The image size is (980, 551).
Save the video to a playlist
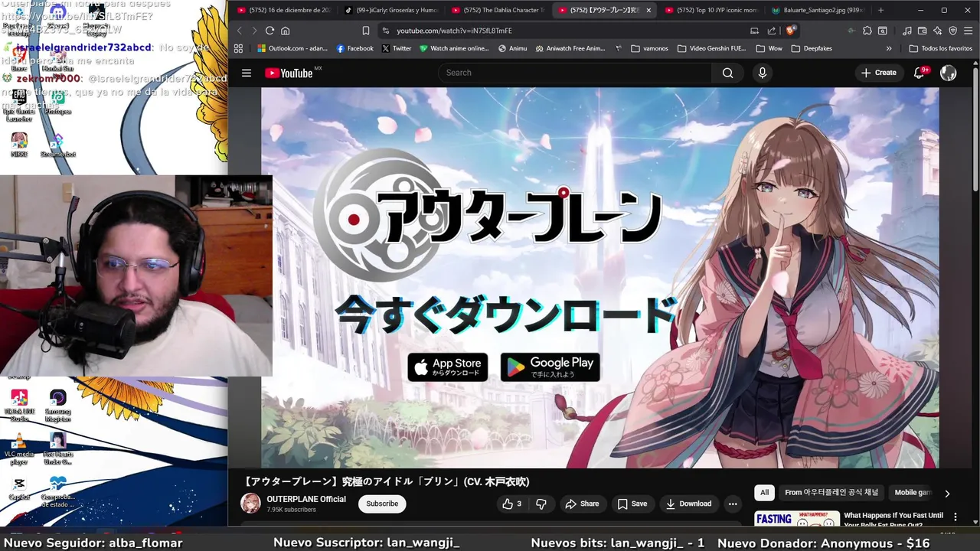point(632,504)
